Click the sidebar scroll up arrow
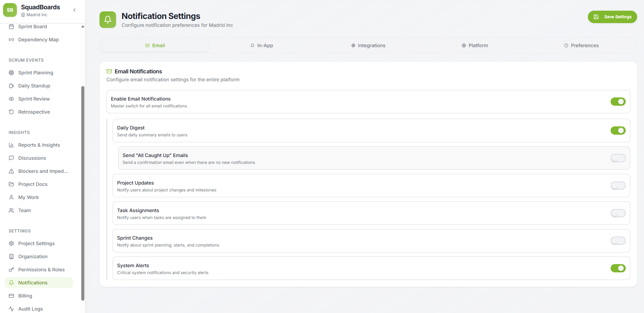The image size is (644, 313). 83,27
